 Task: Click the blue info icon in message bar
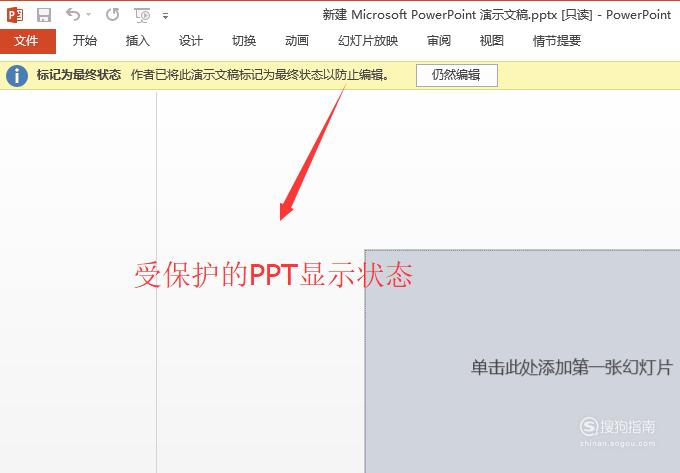[17, 76]
